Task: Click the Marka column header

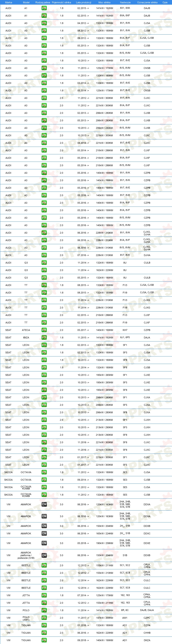Action: [9, 2]
